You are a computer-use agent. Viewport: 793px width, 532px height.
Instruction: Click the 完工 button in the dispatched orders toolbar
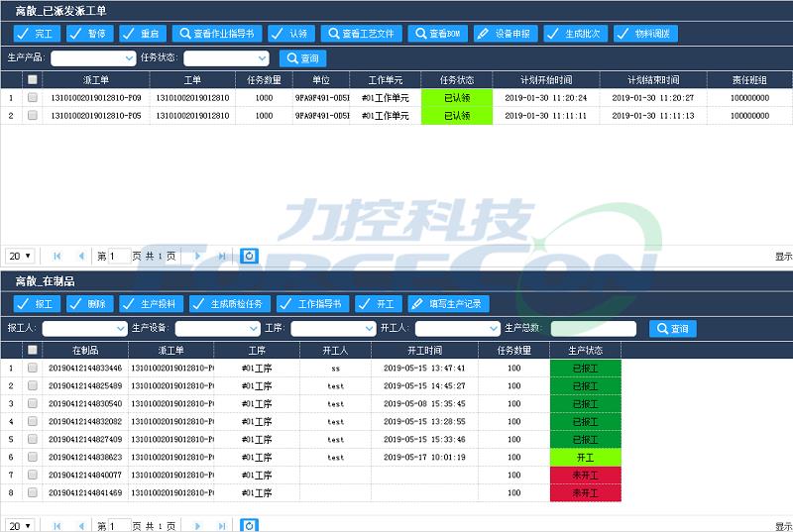(37, 34)
